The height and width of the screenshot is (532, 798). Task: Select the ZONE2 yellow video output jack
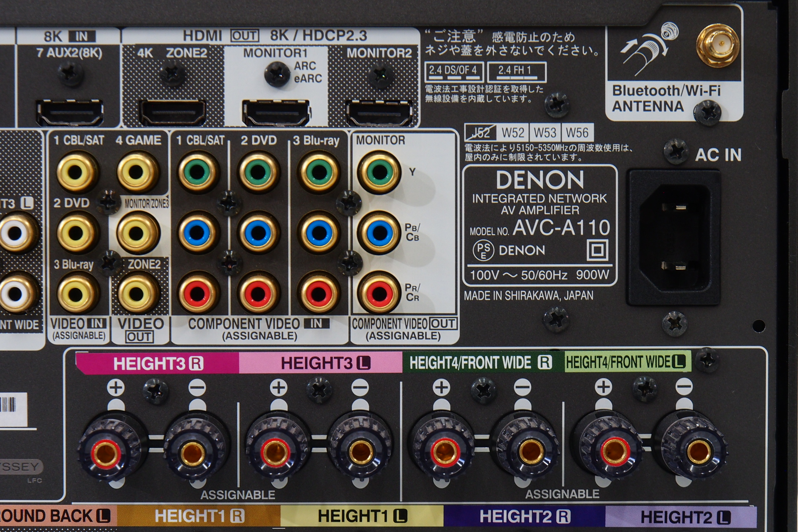137,294
